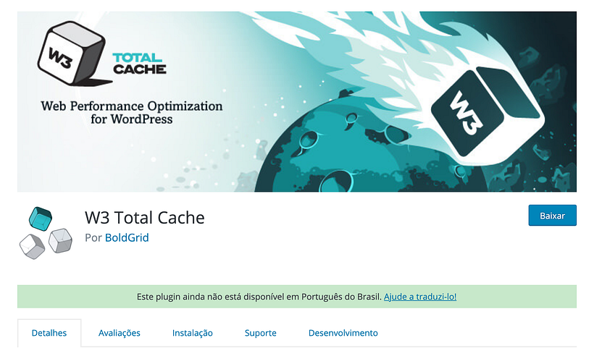Switch to the Avaliações tab
The width and height of the screenshot is (594, 364).
(120, 333)
